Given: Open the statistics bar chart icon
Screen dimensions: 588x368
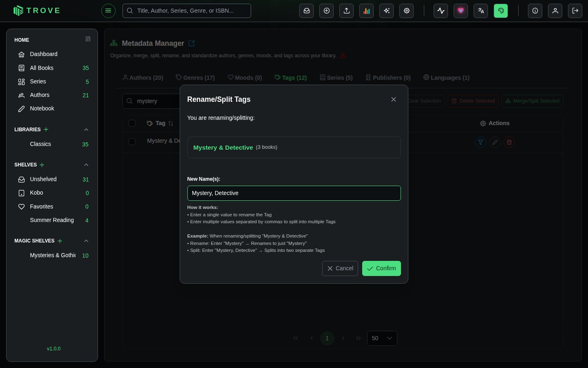Looking at the screenshot, I should point(367,11).
